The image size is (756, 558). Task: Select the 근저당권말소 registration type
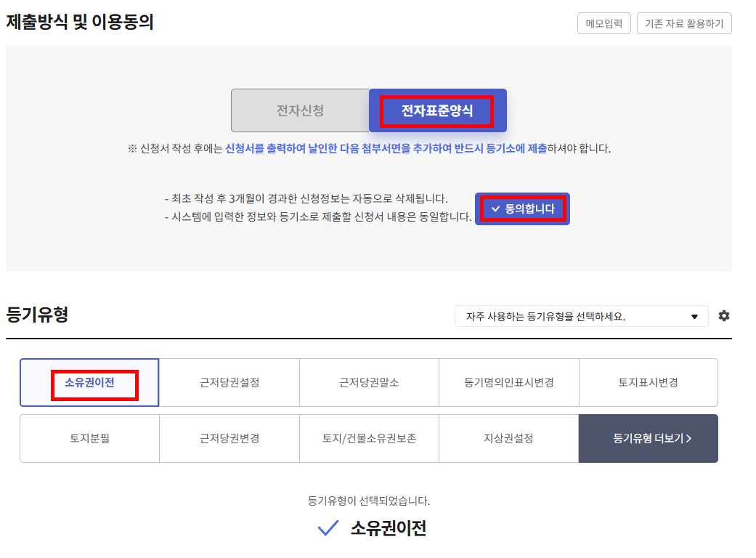pos(369,382)
